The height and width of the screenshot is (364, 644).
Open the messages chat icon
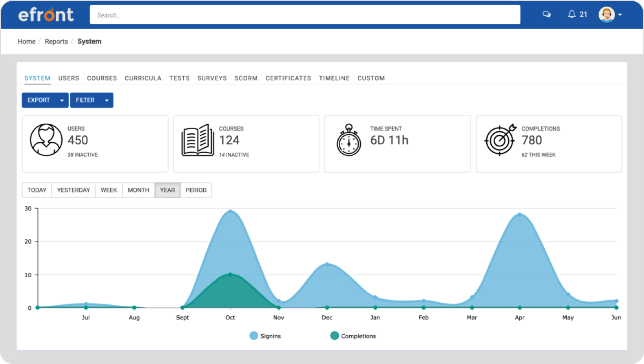coord(546,15)
